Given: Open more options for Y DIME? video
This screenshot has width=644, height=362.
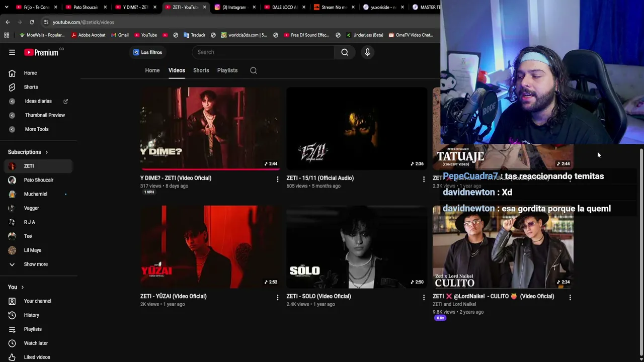Looking at the screenshot, I should coord(277,179).
